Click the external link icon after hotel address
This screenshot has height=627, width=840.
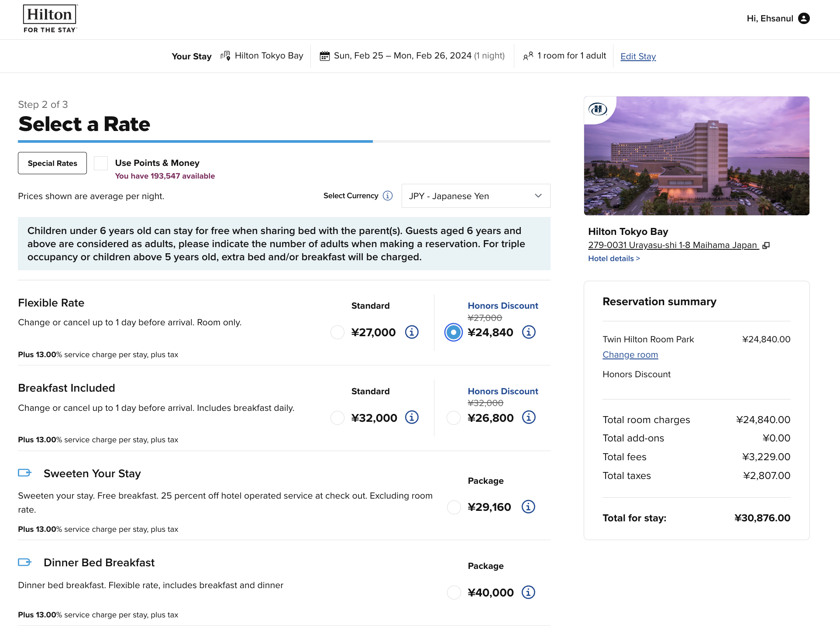pyautogui.click(x=766, y=245)
